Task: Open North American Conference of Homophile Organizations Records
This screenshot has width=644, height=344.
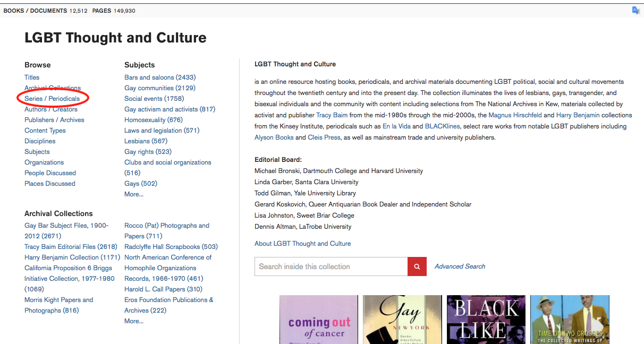Action: (x=168, y=268)
